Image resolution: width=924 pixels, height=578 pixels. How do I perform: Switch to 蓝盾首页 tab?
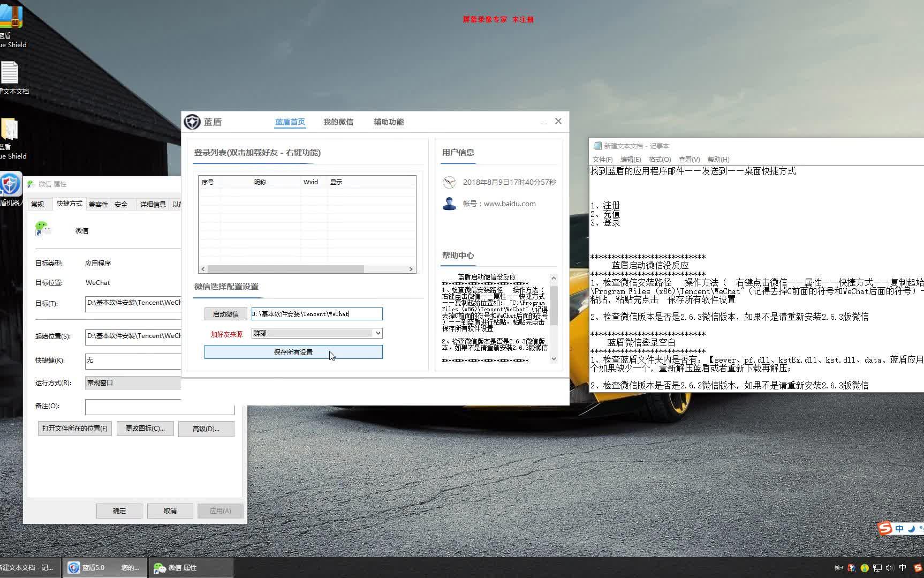tap(290, 122)
